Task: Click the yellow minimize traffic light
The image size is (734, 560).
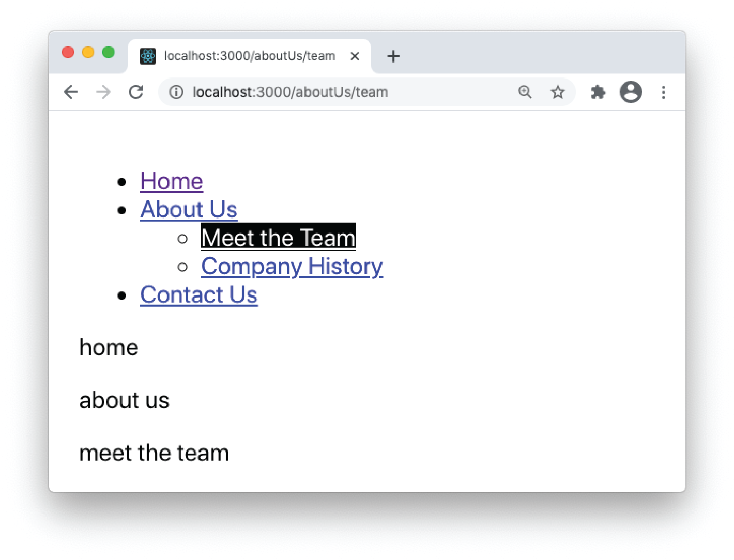Action: (88, 52)
